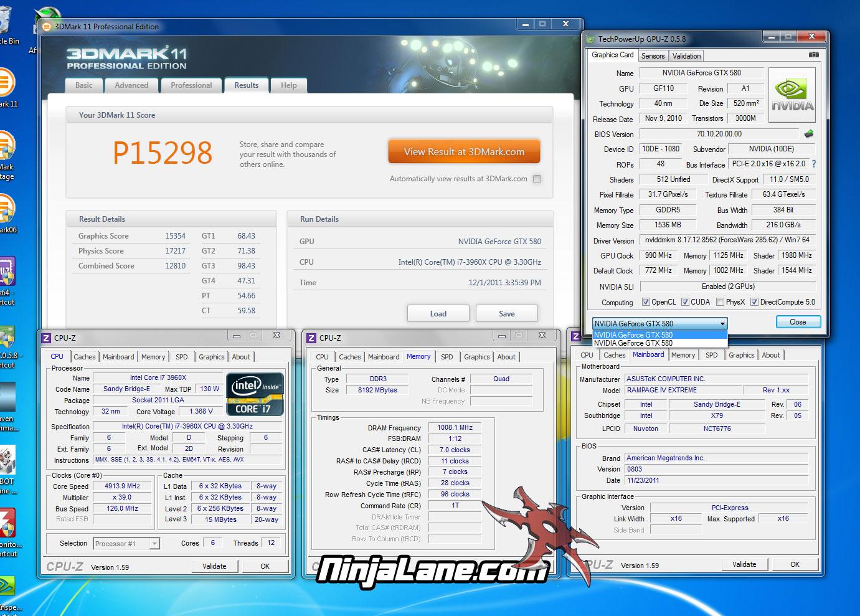This screenshot has height=616, width=860.
Task: Click the Memory Size 1536 MB value
Action: pos(668,225)
